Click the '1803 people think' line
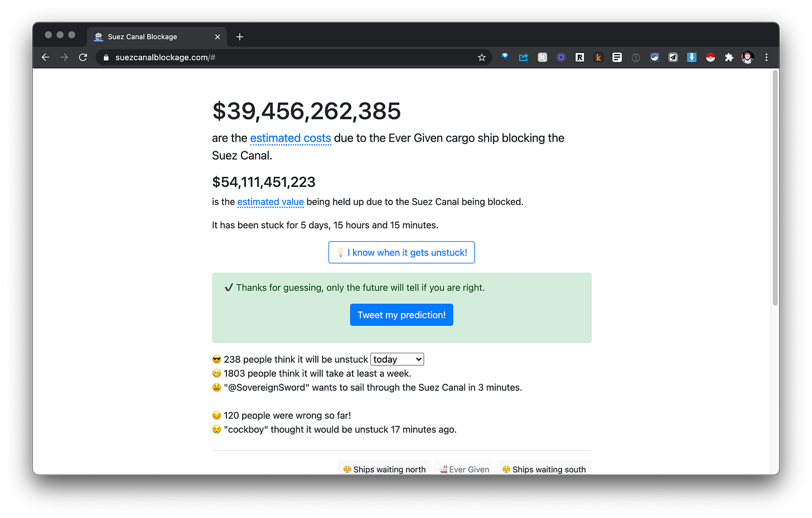This screenshot has height=518, width=812. [x=312, y=373]
